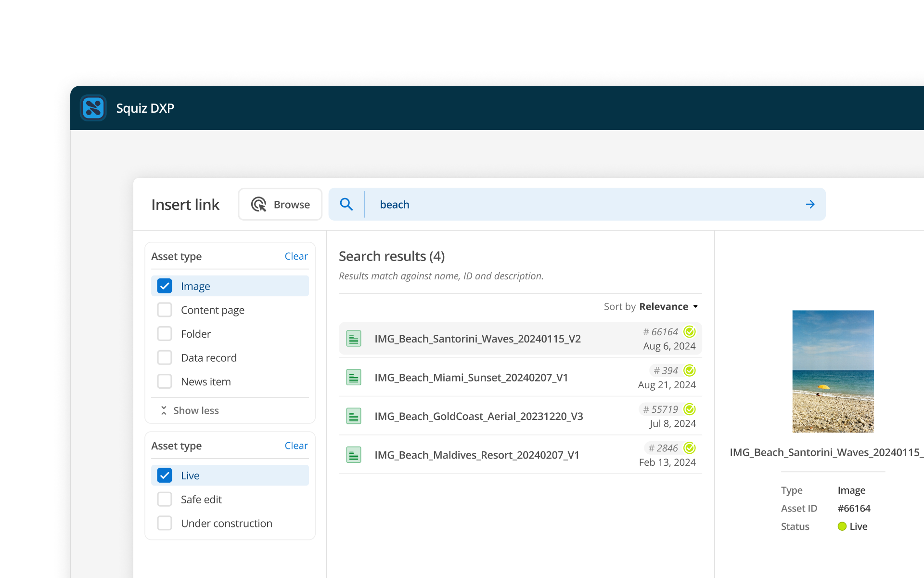Click the green Live status icon on IMG_Beach_GoldCoast

(x=690, y=409)
